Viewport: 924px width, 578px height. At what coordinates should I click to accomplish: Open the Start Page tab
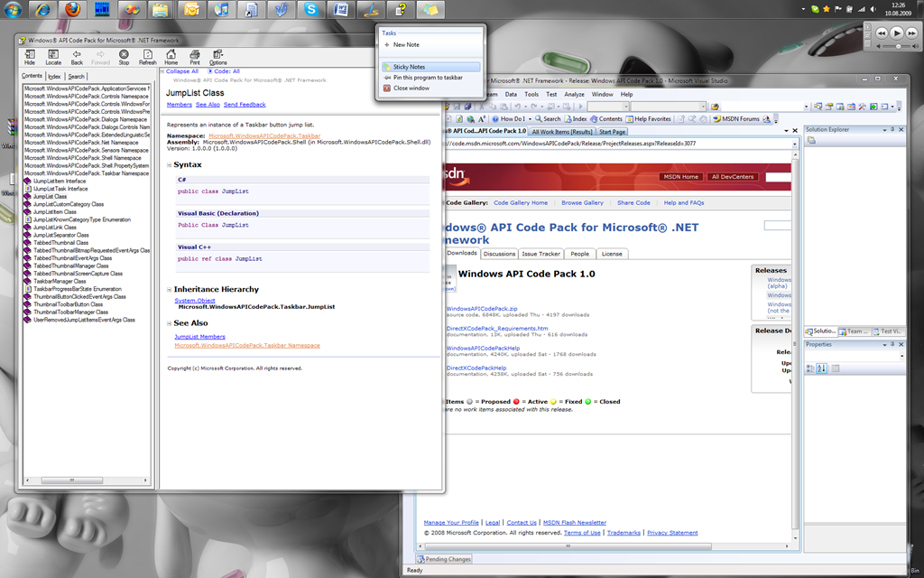613,132
